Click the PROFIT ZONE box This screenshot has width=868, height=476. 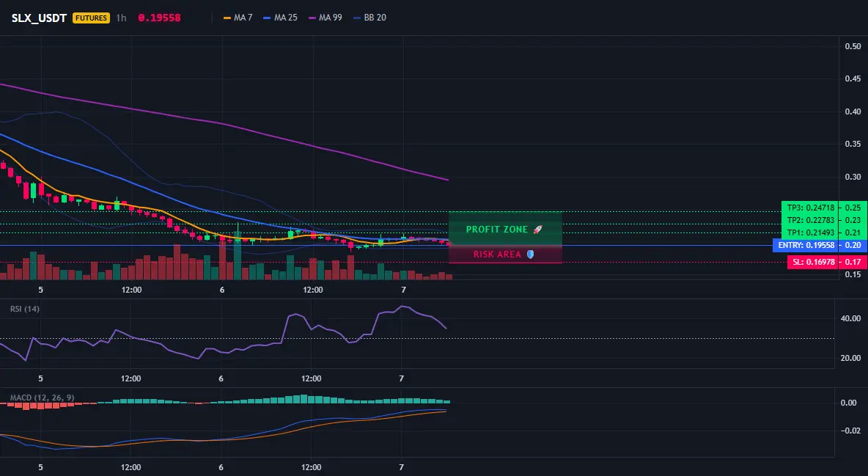pyautogui.click(x=505, y=229)
